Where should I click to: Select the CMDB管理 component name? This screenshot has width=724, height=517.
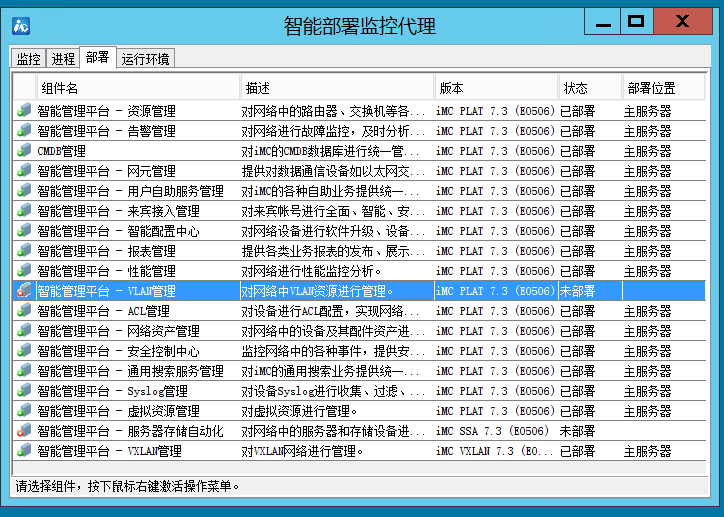61,151
